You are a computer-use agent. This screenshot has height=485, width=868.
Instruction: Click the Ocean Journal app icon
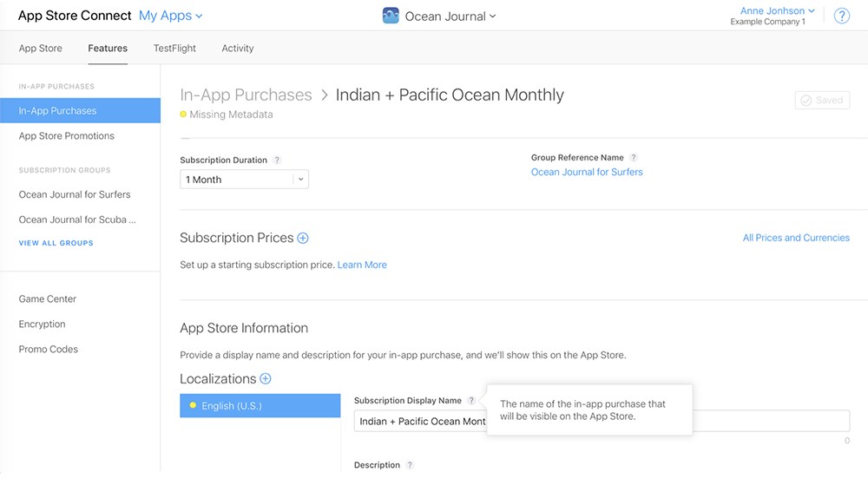(x=391, y=16)
